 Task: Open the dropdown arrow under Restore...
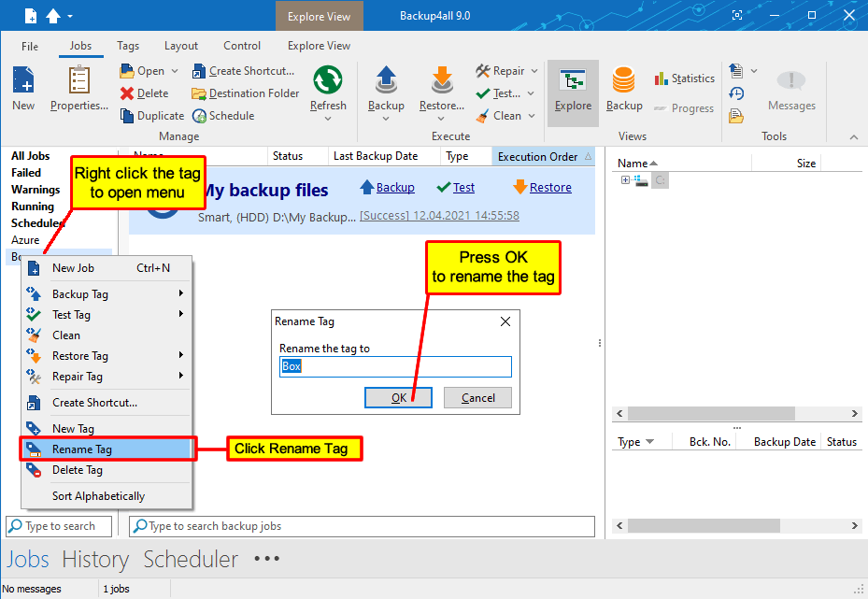441,119
